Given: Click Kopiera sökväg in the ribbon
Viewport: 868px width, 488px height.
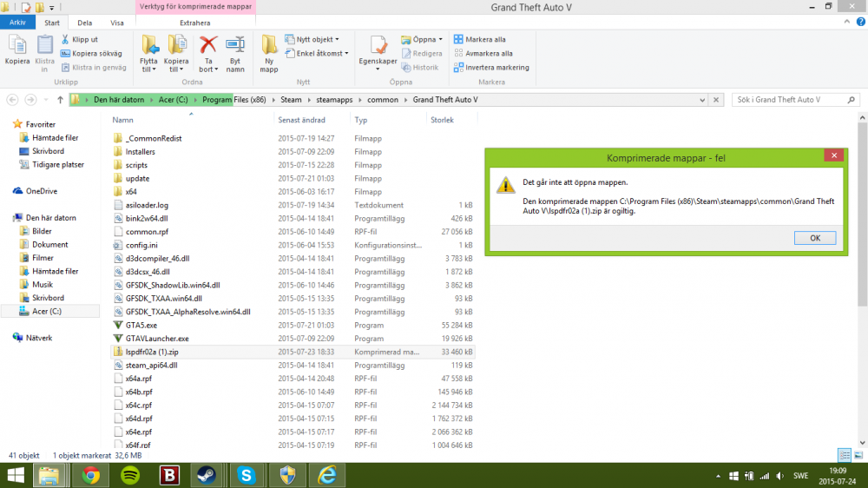Looking at the screenshot, I should 91,53.
